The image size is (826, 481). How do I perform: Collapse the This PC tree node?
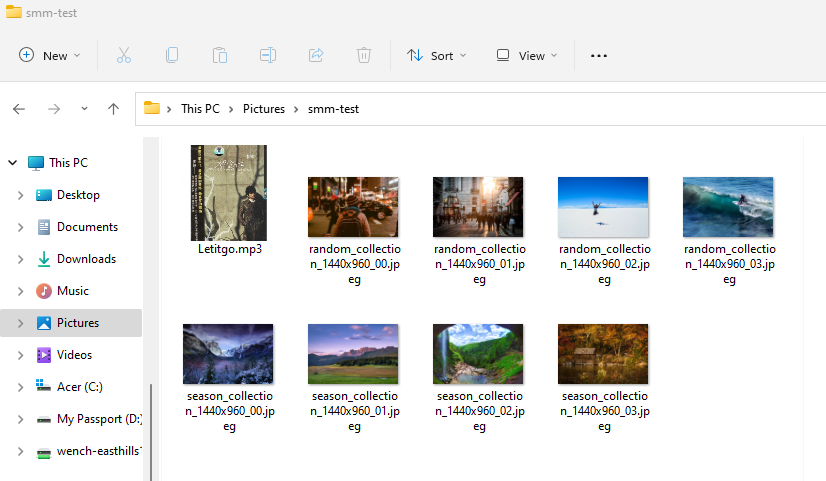tap(13, 163)
